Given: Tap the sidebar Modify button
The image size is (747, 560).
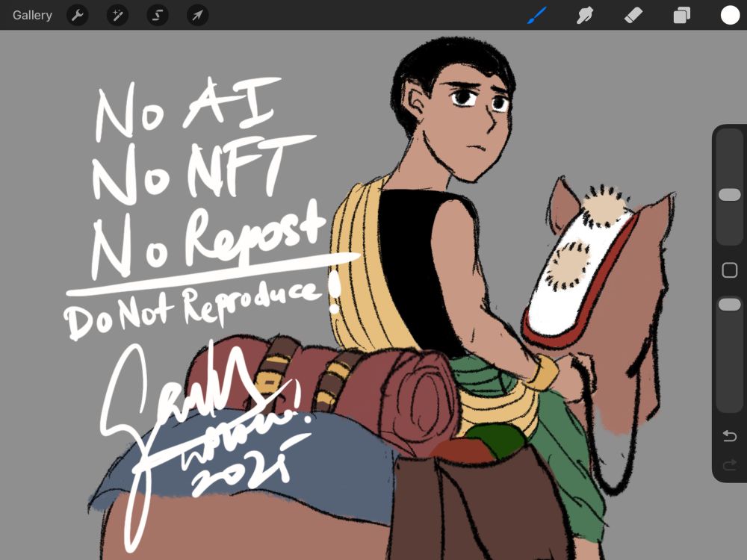Looking at the screenshot, I should coord(729,270).
